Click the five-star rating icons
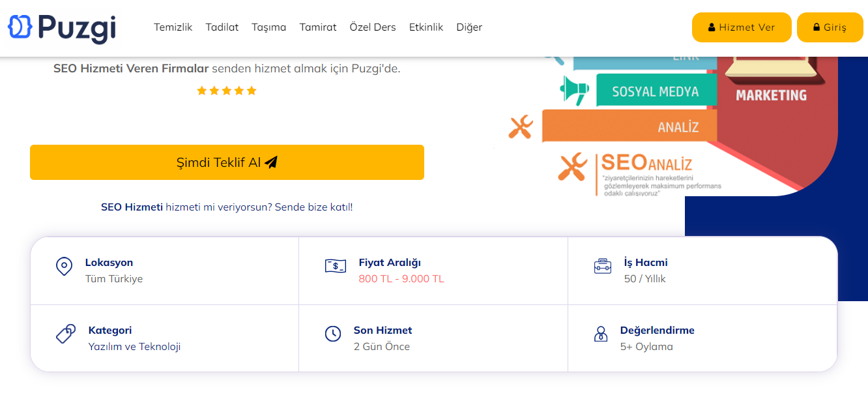Screen dimensions: 868x397 (227, 91)
